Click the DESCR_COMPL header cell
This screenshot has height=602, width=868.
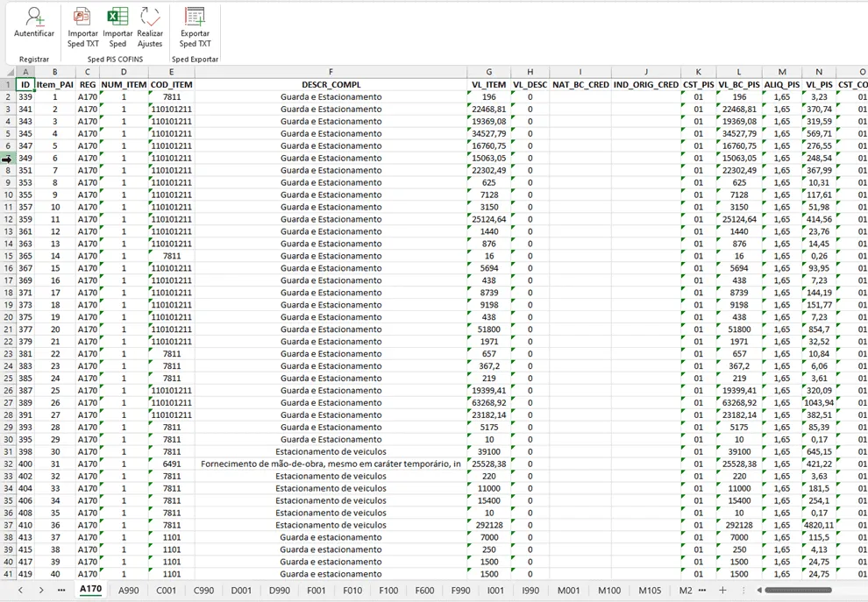click(x=331, y=85)
